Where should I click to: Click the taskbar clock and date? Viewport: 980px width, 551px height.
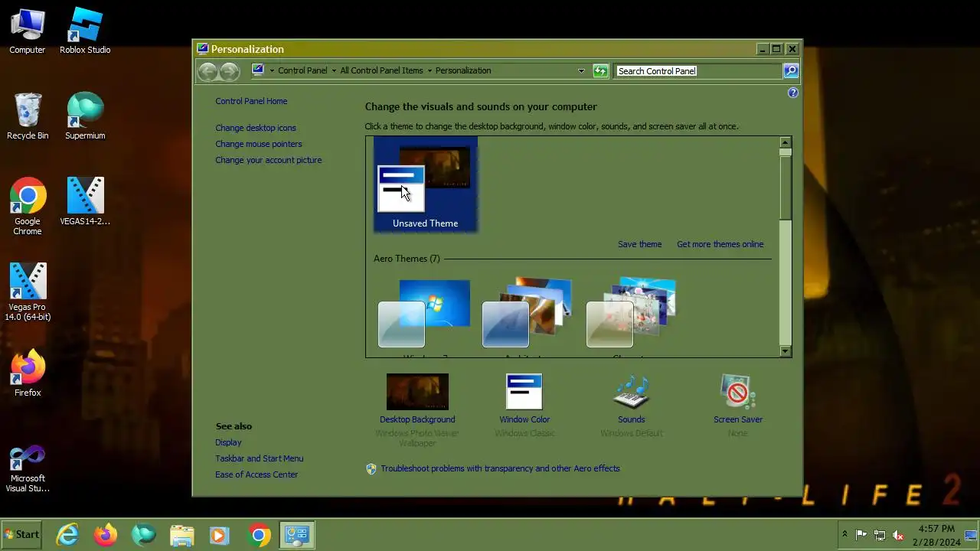pos(937,535)
